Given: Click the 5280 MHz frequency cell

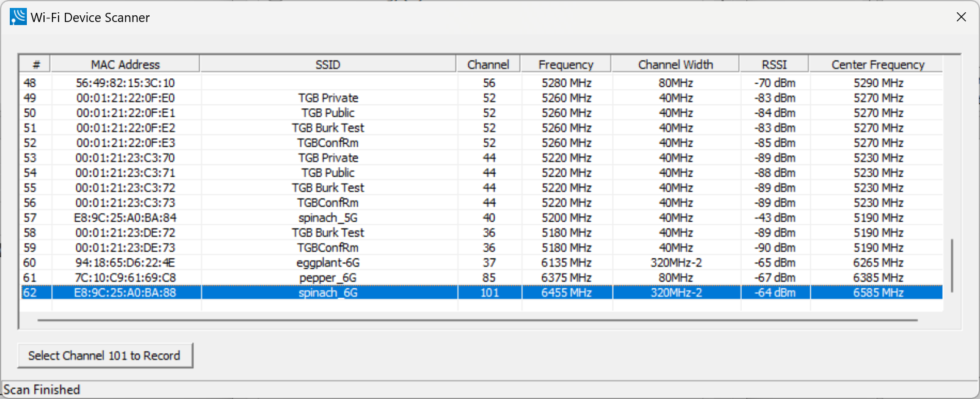Looking at the screenshot, I should tap(566, 82).
